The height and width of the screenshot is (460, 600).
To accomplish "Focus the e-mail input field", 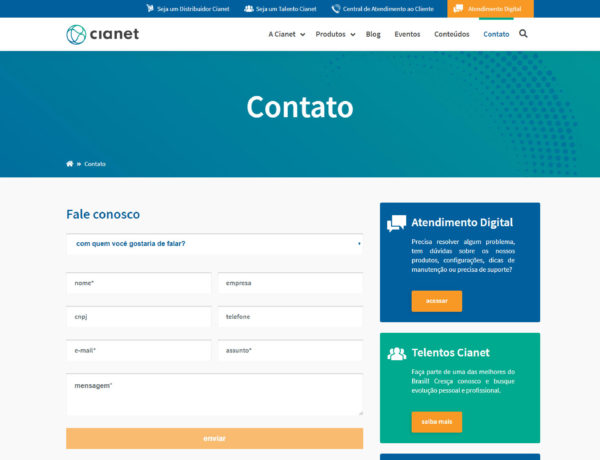I will (138, 351).
